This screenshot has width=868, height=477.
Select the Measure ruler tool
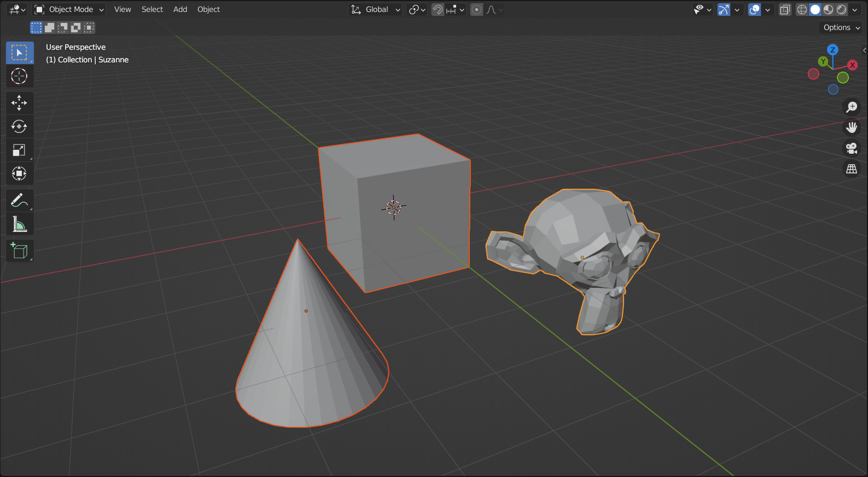(x=20, y=224)
